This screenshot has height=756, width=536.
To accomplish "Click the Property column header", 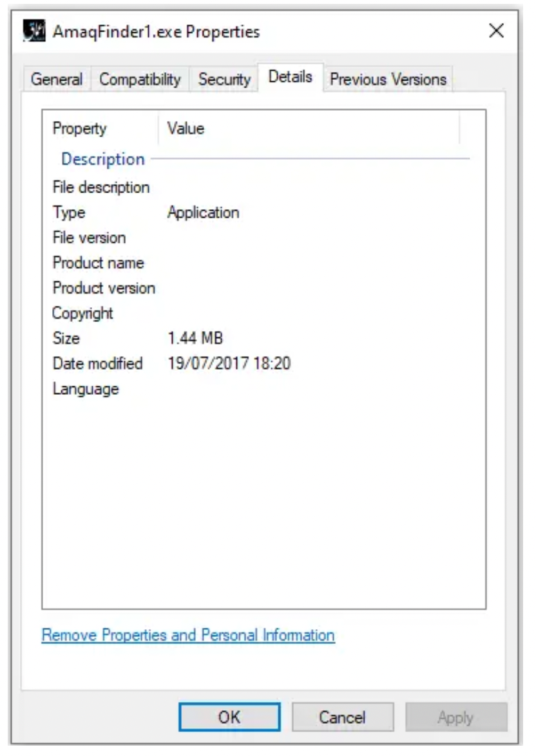I will [100, 128].
